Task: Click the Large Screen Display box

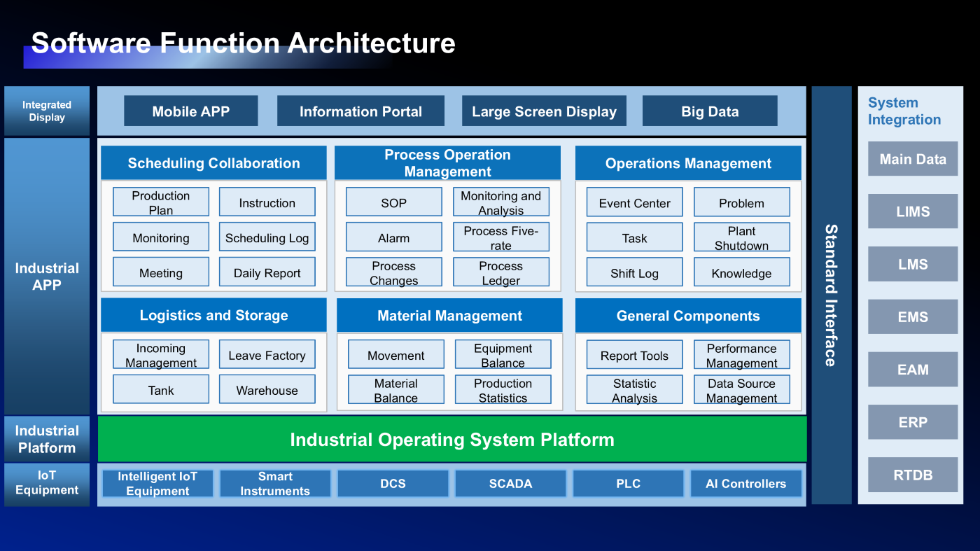Action: [544, 111]
